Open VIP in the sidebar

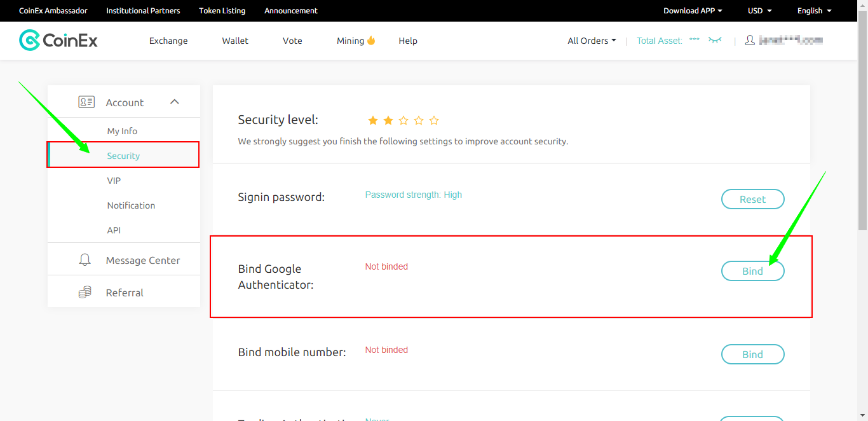tap(114, 181)
